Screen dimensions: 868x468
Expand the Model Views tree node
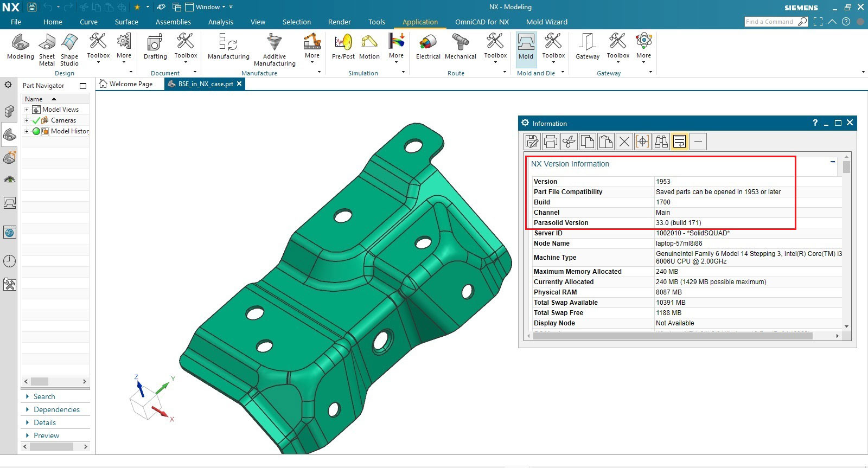click(27, 110)
